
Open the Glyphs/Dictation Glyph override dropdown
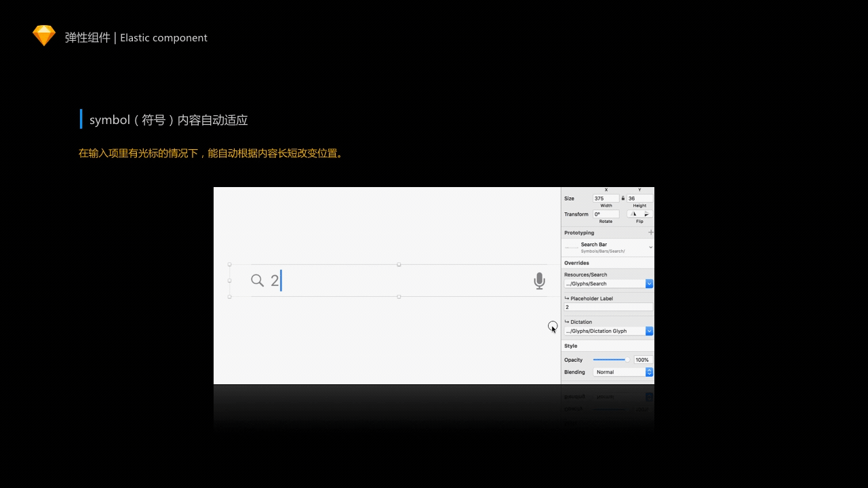[x=649, y=331]
